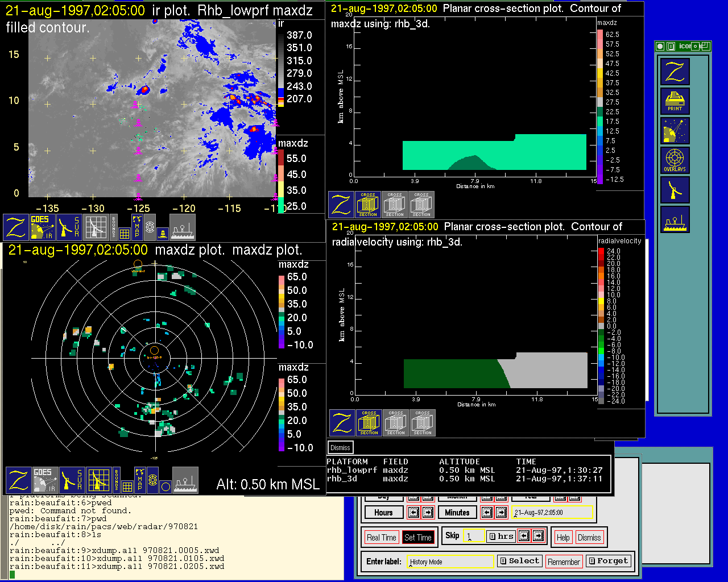Click the SUR radar icon in the ir plot window

(69, 227)
